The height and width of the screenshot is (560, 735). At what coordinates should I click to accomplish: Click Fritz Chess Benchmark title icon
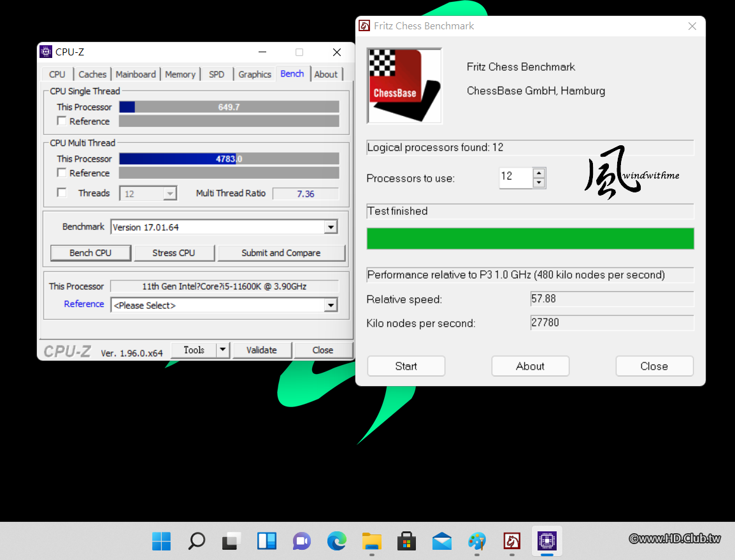[364, 25]
